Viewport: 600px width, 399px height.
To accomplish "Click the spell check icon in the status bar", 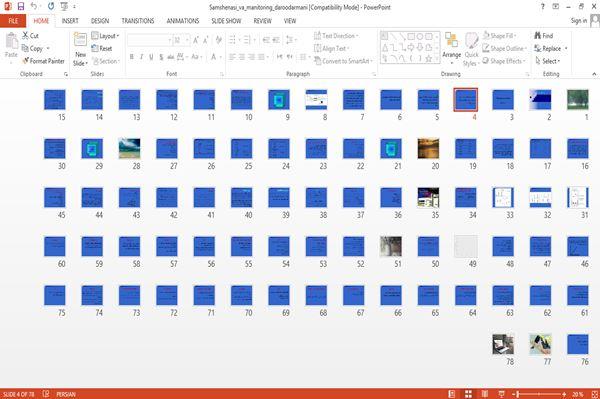I will [x=46, y=394].
